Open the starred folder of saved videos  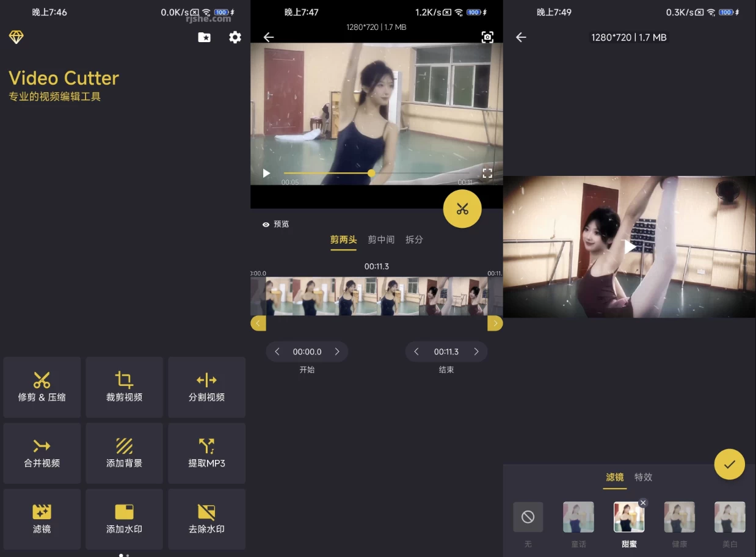[x=205, y=37]
